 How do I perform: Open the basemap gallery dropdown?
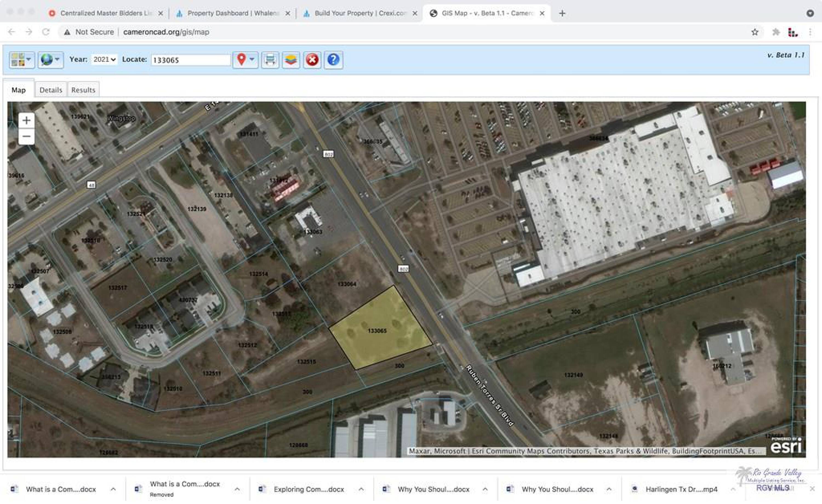click(x=22, y=60)
